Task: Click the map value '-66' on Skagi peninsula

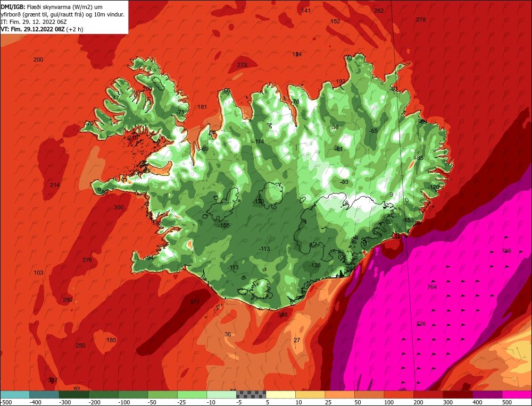Action: (226, 90)
